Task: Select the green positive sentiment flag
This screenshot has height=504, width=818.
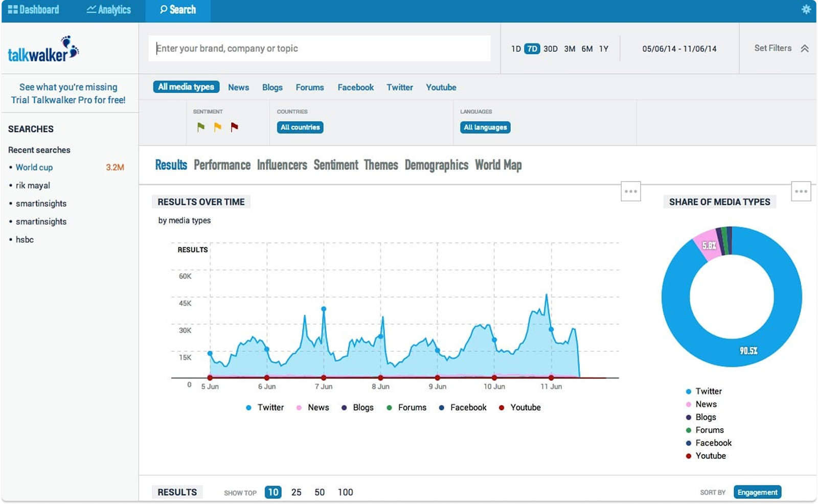Action: (x=200, y=126)
